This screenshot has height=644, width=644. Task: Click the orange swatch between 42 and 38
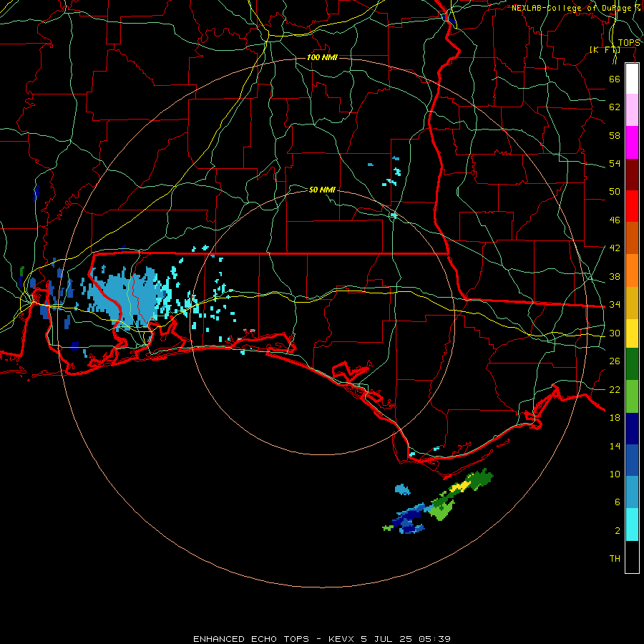[632, 270]
